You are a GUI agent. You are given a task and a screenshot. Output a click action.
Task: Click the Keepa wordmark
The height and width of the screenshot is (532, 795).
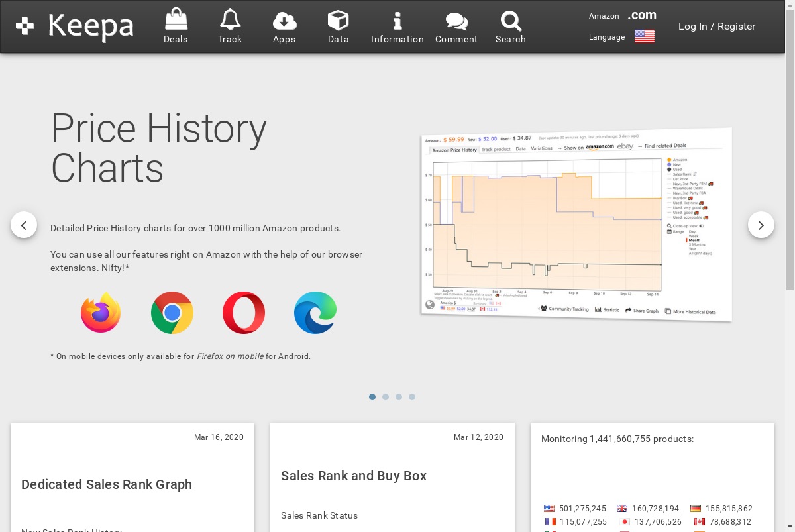pos(91,27)
